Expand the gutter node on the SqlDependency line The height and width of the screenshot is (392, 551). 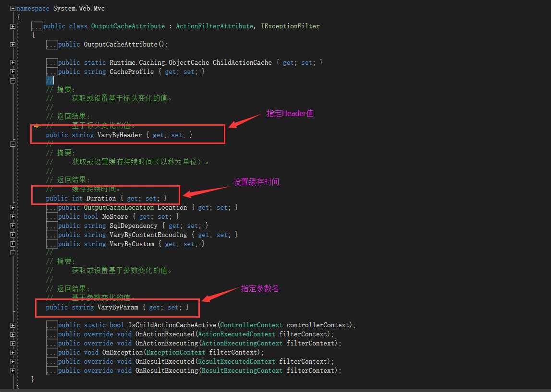tap(12, 226)
